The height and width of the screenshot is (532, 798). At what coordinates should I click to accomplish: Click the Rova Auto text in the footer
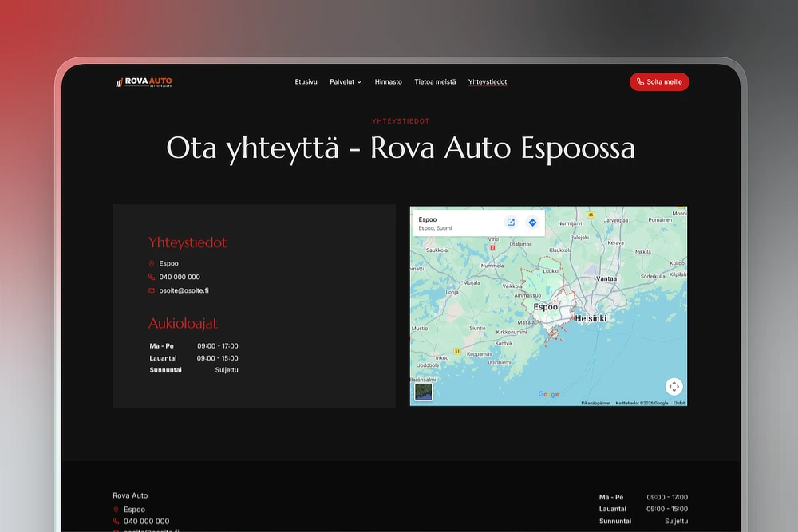coord(130,495)
